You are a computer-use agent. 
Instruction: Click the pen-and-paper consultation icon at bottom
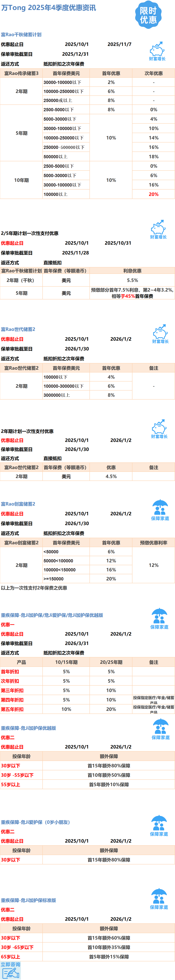click(10, 972)
